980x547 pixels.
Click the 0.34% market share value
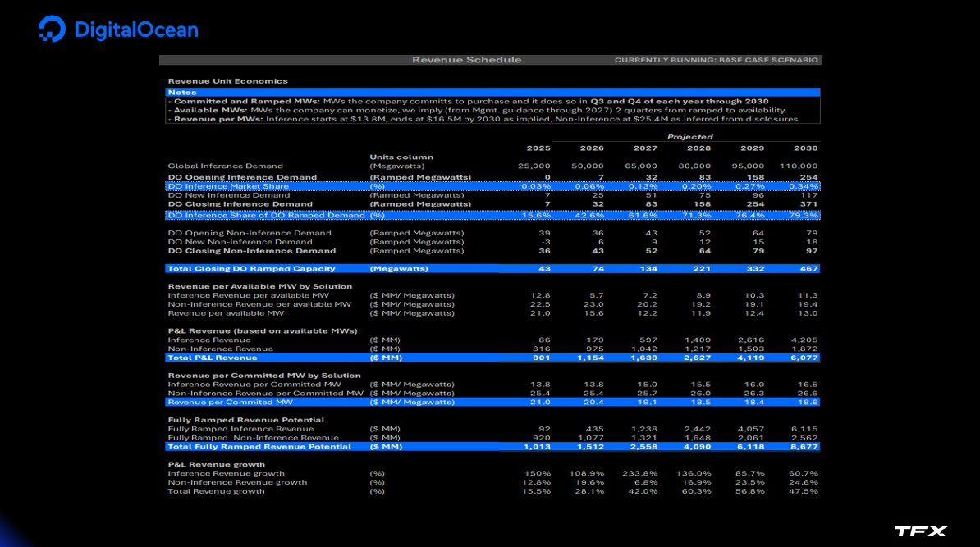(x=804, y=186)
